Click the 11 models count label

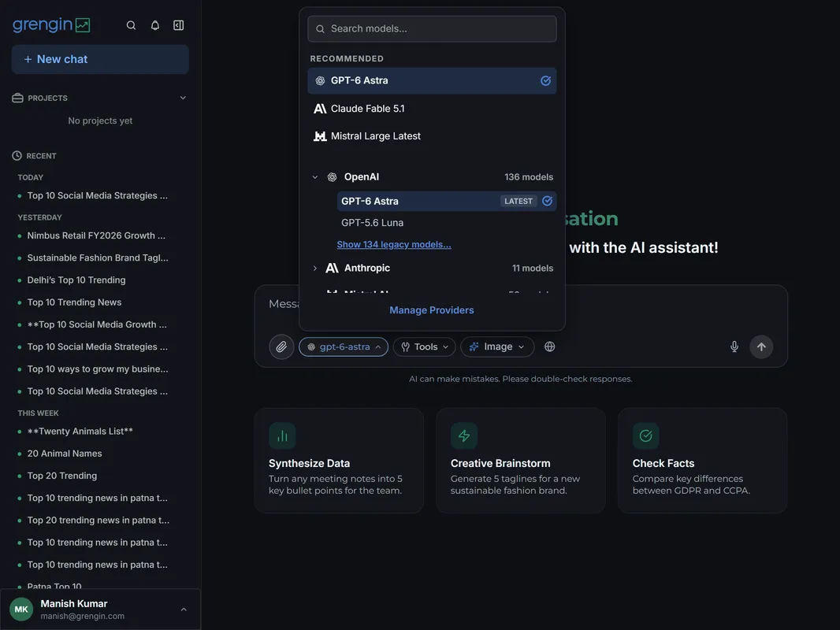(x=533, y=269)
